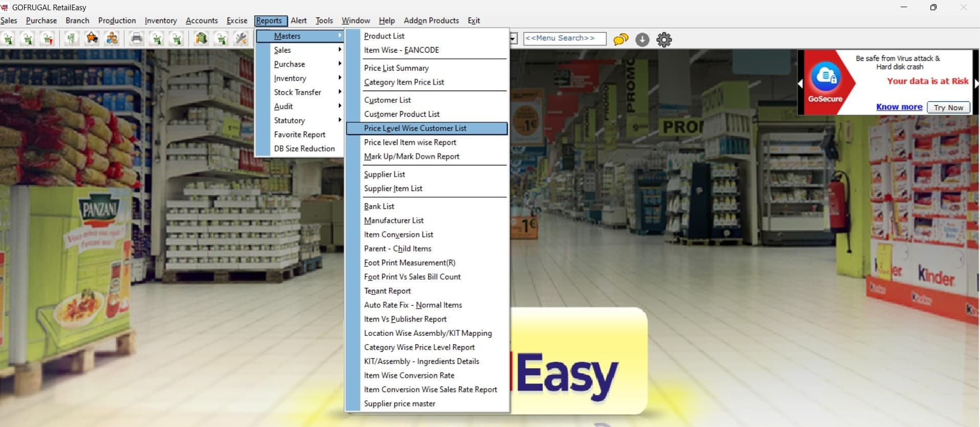Open Price List Summary report

coord(427,68)
